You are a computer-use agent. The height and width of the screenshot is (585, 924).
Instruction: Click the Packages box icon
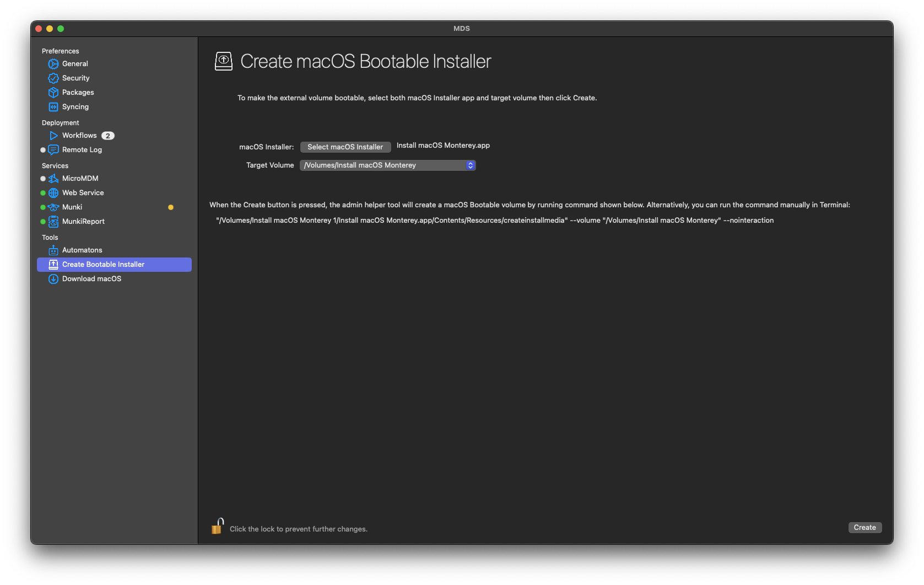click(x=53, y=93)
